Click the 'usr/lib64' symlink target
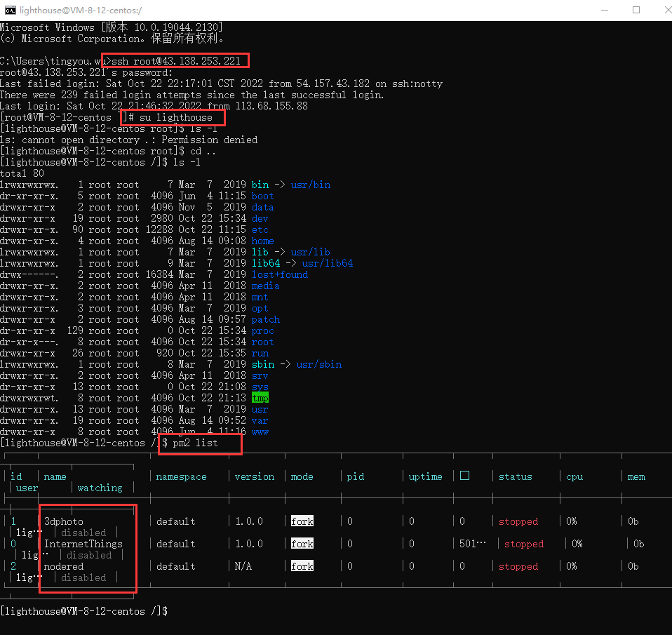Viewport: 672px width, 635px height. [x=328, y=263]
